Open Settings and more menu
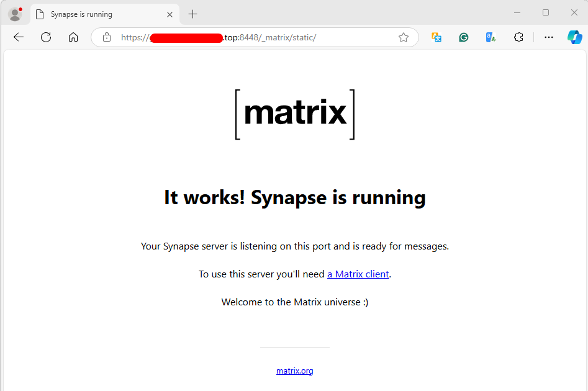 coord(549,37)
